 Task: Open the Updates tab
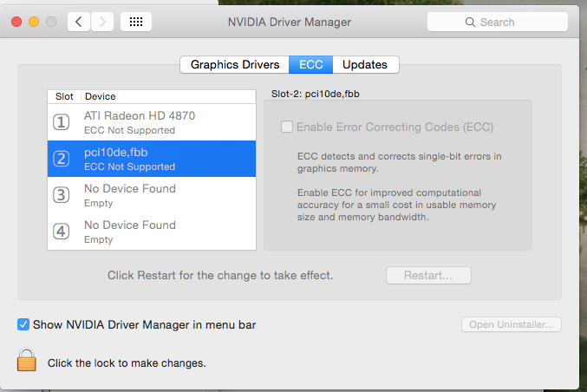[x=365, y=64]
